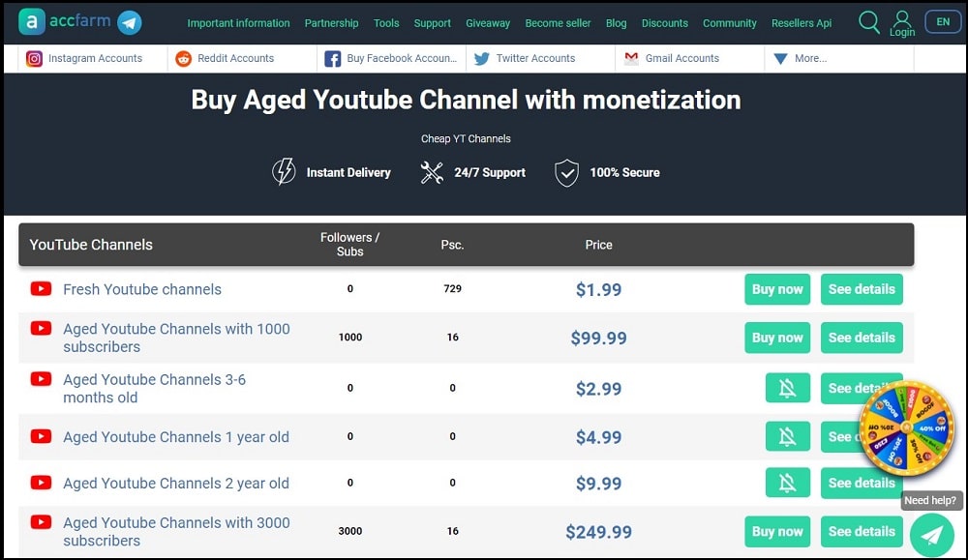
Task: Click the notify bell for 3-6 months old channels
Action: (x=788, y=388)
